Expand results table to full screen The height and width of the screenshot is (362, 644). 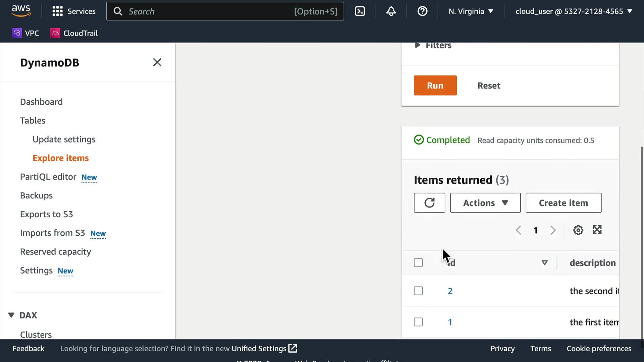tap(597, 230)
